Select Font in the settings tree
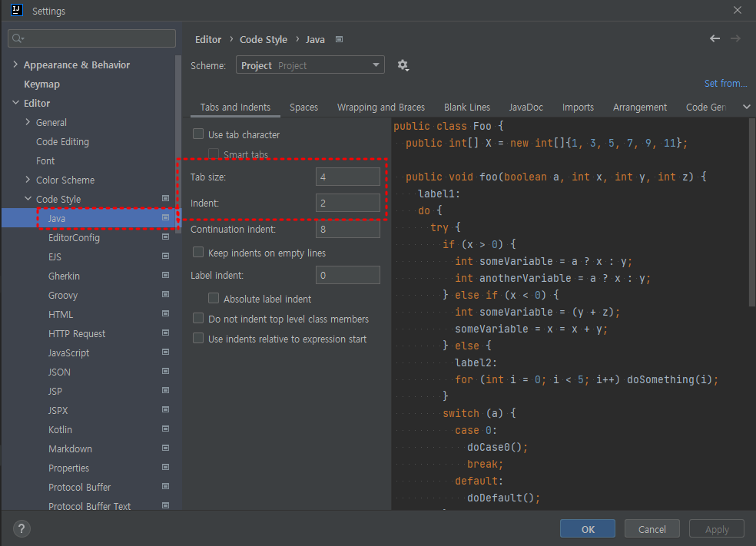The width and height of the screenshot is (756, 546). (x=45, y=161)
